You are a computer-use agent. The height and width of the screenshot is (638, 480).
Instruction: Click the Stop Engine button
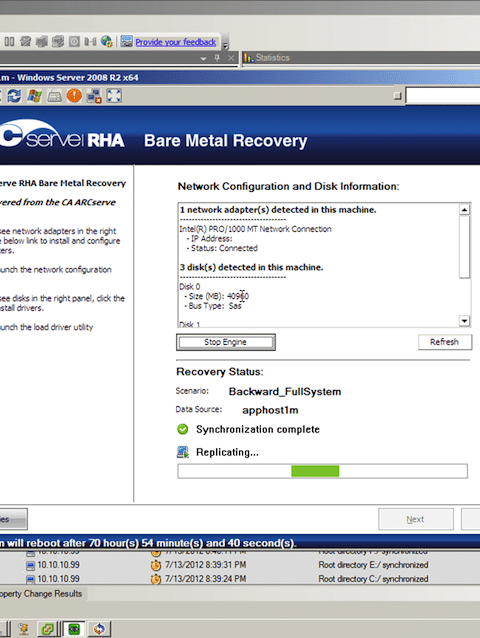pyautogui.click(x=226, y=342)
